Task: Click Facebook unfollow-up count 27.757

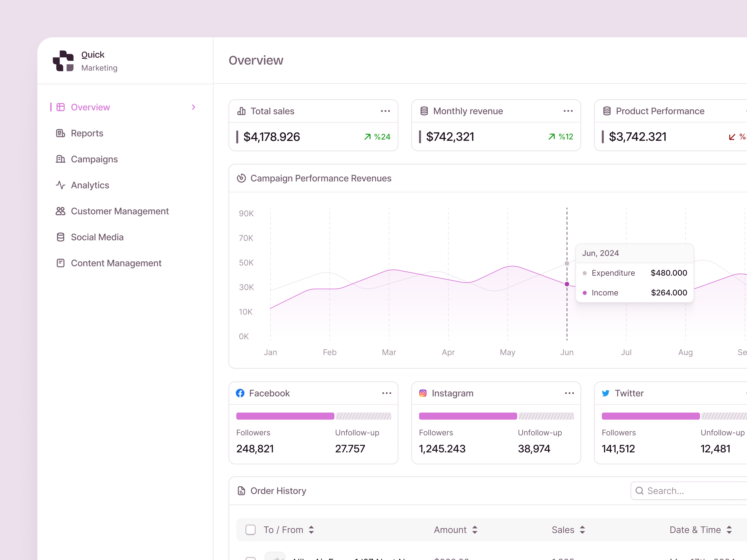Action: point(350,449)
